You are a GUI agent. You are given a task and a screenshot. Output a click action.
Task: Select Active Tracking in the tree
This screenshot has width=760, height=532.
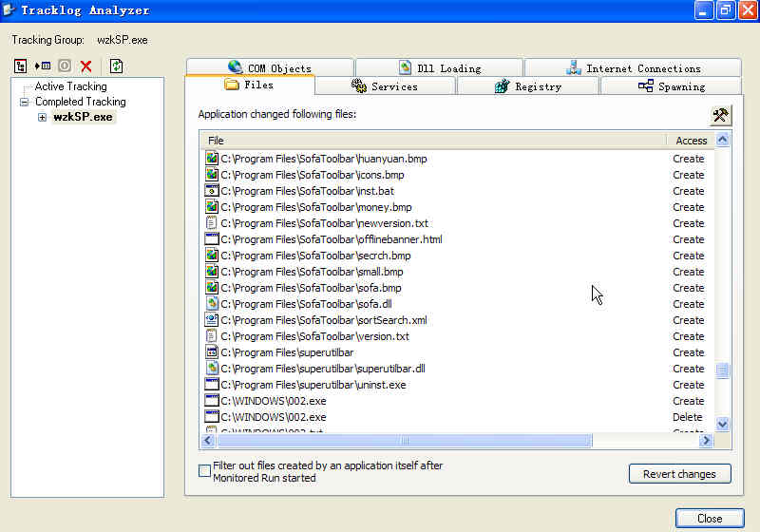tap(70, 86)
